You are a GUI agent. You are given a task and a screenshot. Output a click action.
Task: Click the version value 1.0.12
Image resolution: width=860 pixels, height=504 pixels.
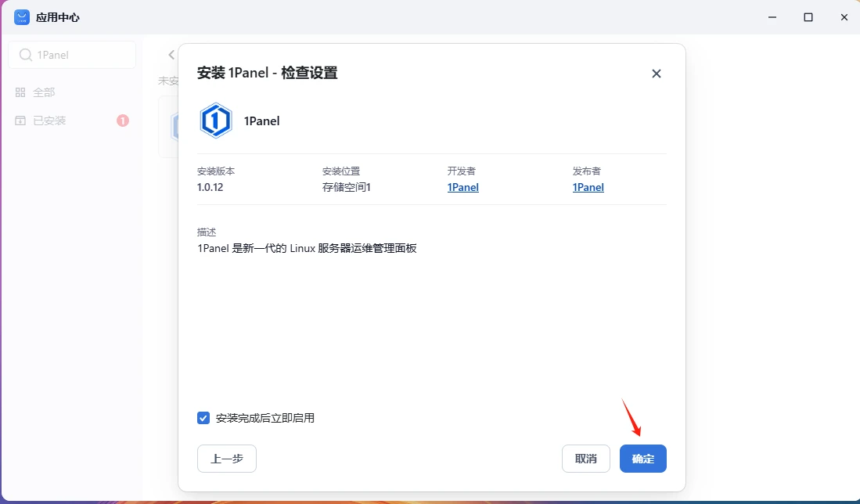click(210, 187)
